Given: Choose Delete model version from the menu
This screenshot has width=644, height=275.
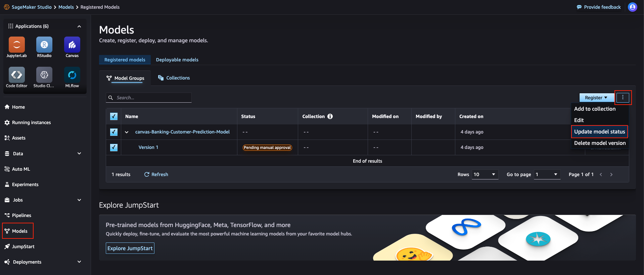Looking at the screenshot, I should pos(600,143).
